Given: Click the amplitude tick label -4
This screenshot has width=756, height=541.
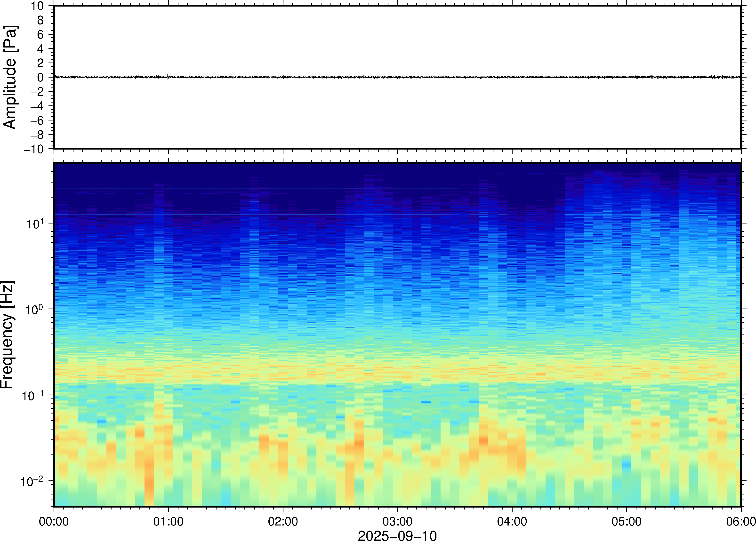Looking at the screenshot, I should coord(37,106).
